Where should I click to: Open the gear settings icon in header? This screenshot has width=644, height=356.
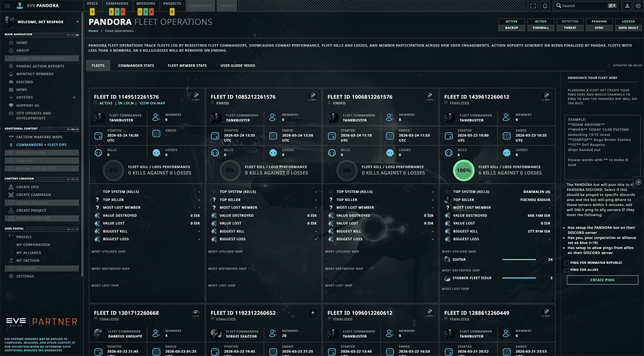coord(638,6)
